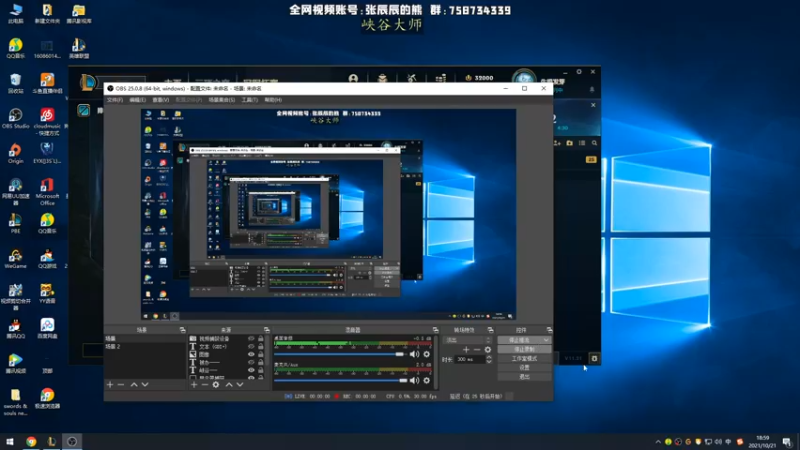Open Microsoft Office desktop shortcut

(x=47, y=192)
